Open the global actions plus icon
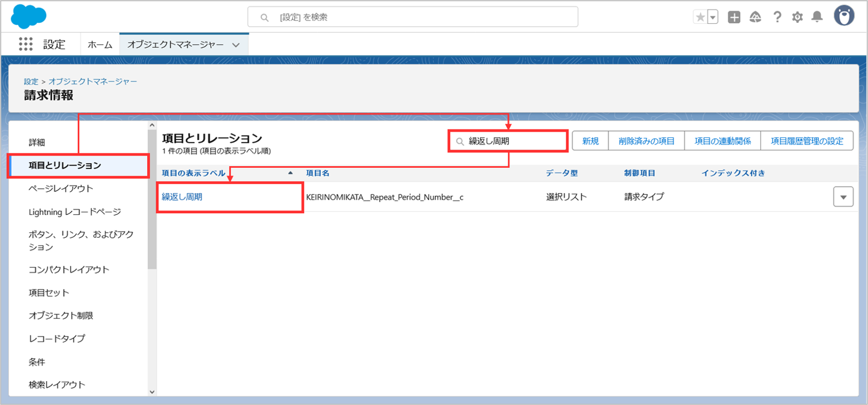Image resolution: width=868 pixels, height=405 pixels. click(x=734, y=17)
